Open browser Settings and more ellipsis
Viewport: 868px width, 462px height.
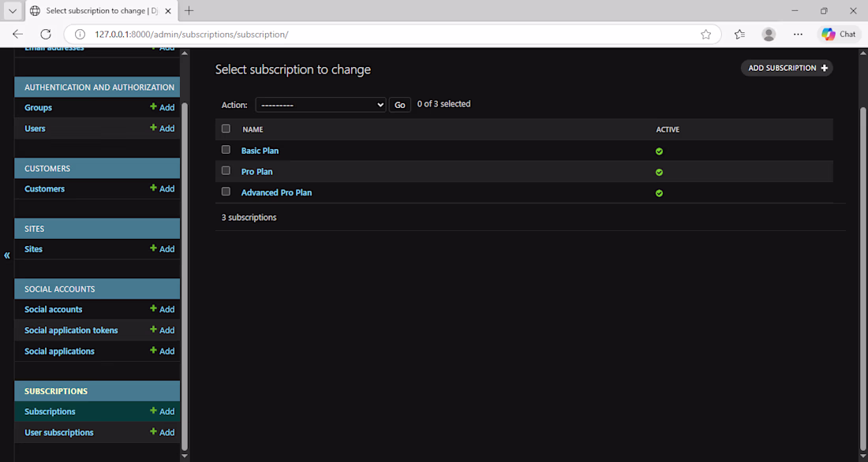tap(798, 35)
